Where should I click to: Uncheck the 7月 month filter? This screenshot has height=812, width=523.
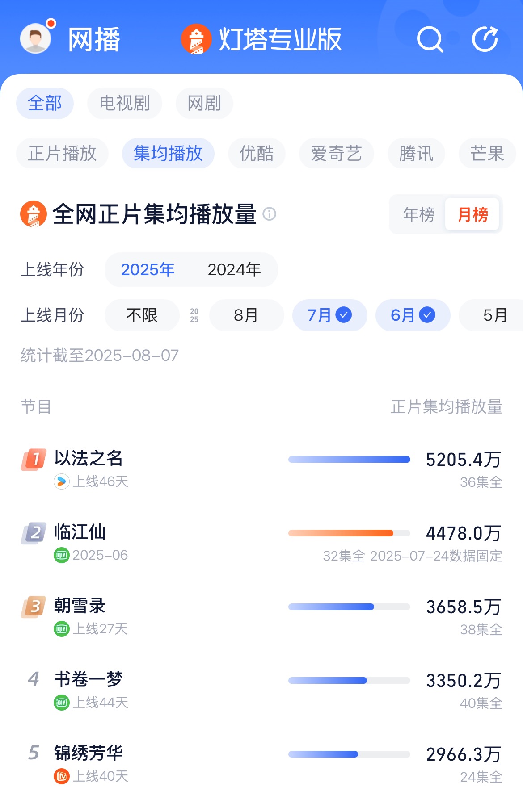pyautogui.click(x=329, y=315)
